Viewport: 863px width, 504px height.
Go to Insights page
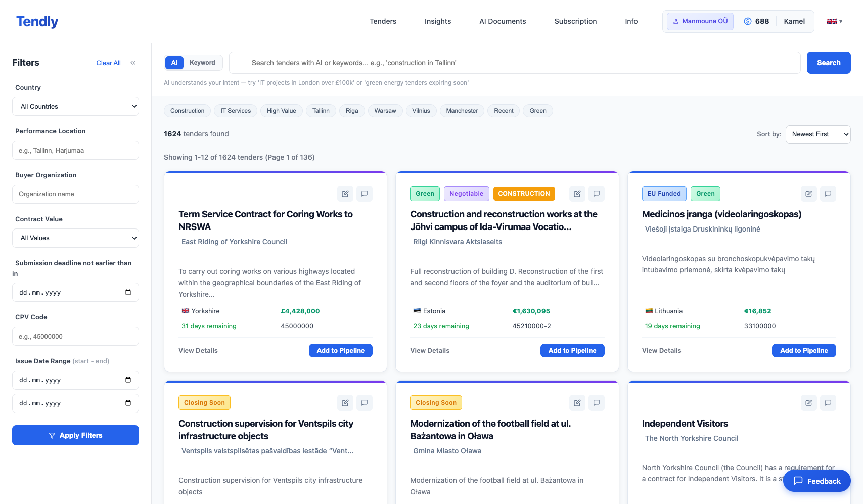click(x=438, y=21)
